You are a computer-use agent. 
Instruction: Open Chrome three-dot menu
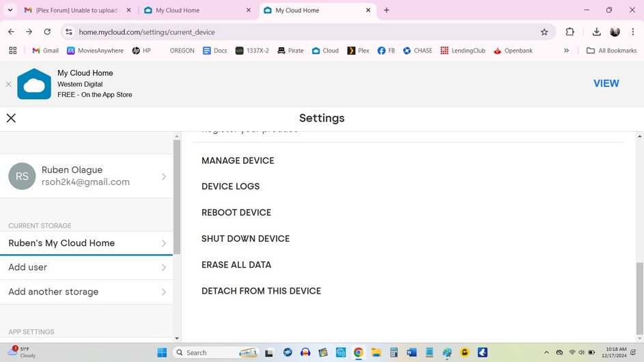(633, 31)
